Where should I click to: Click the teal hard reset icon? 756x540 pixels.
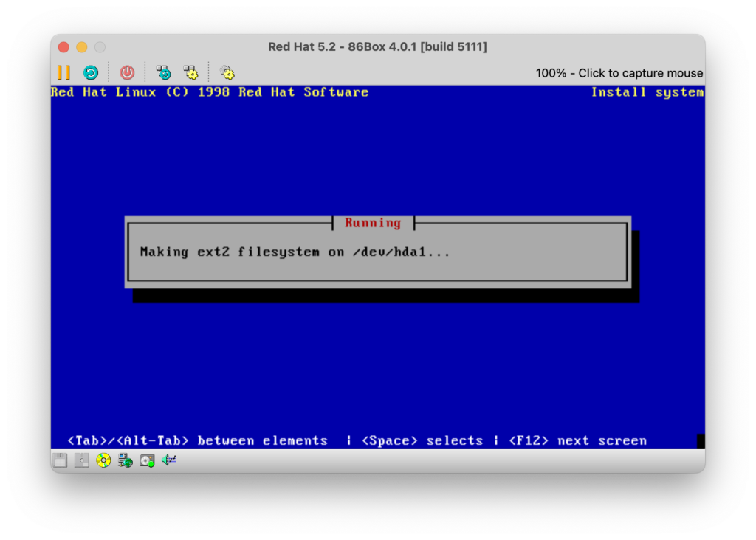tap(91, 73)
